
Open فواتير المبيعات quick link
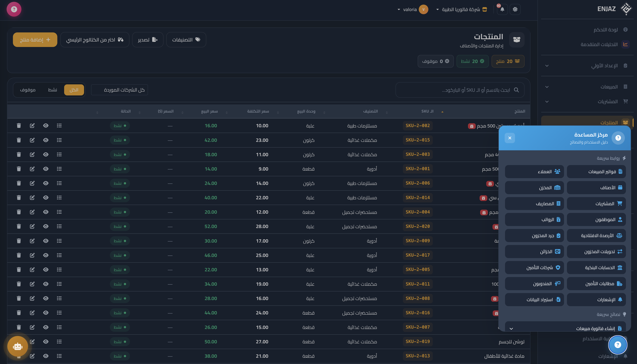(596, 171)
